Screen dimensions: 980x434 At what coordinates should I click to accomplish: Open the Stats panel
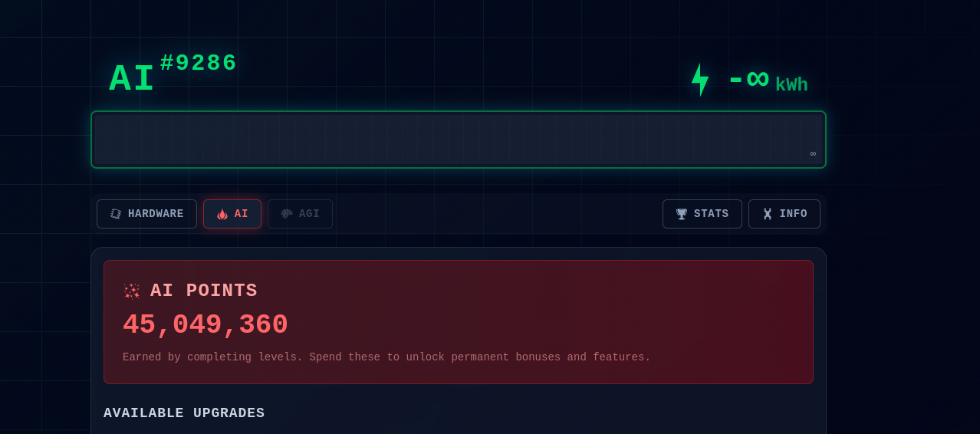point(702,214)
